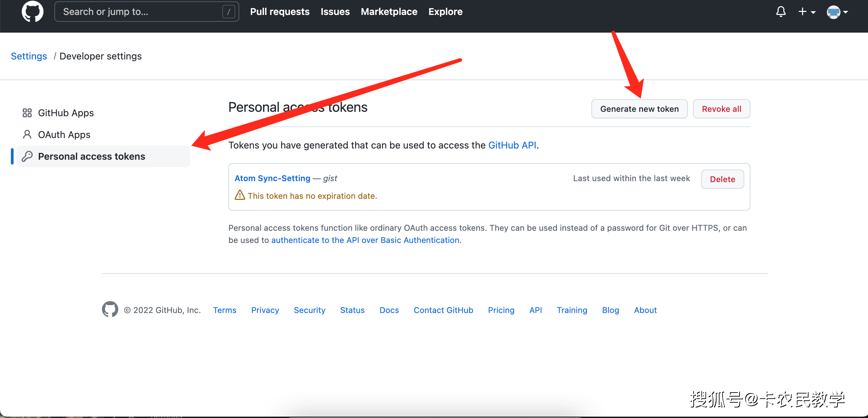The width and height of the screenshot is (868, 418).
Task: Click '© 2022 GitHub, Inc.' footer text
Action: click(x=162, y=310)
